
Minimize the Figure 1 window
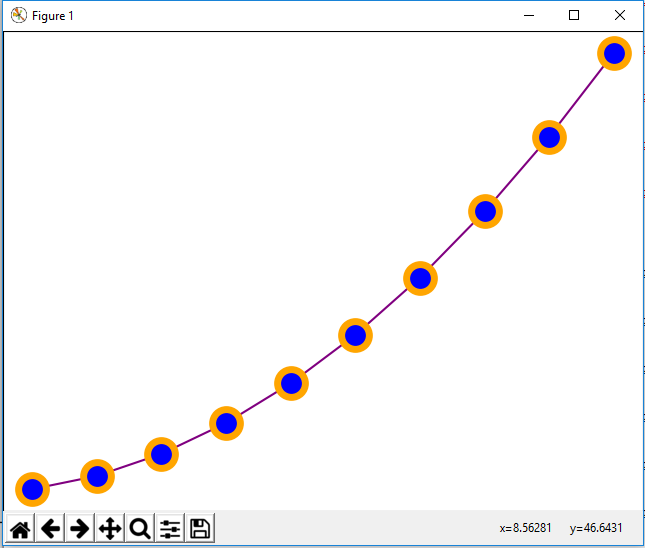tap(528, 15)
